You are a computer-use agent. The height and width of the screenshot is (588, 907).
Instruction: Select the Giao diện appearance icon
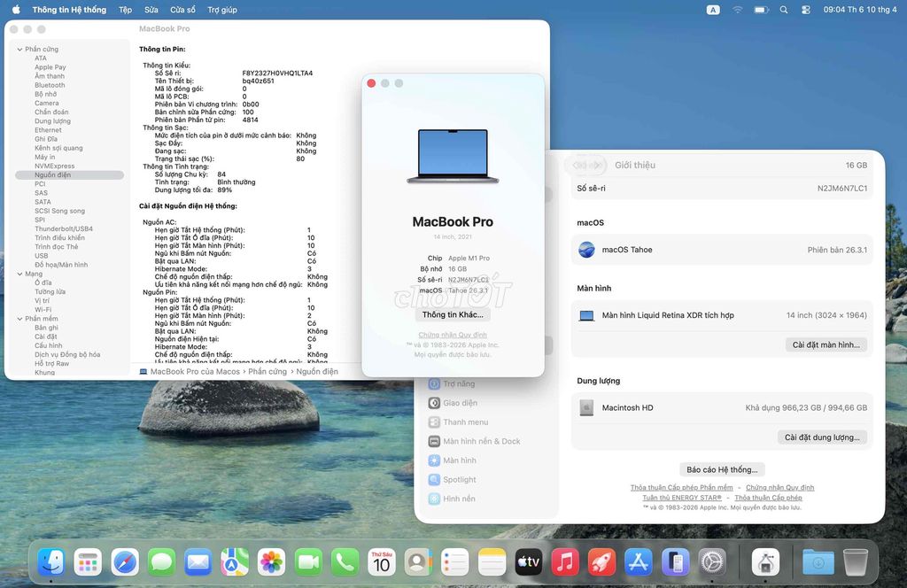436,403
